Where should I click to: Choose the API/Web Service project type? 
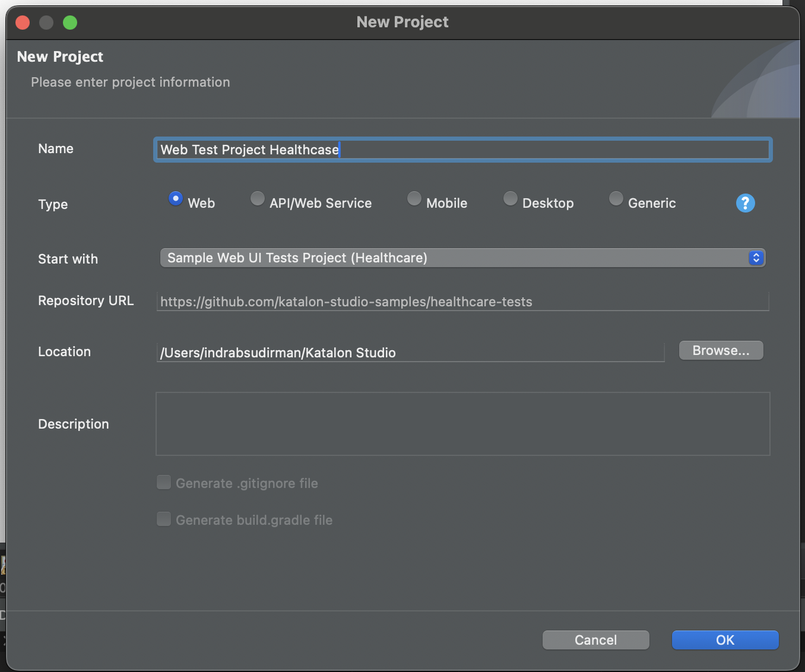(258, 198)
